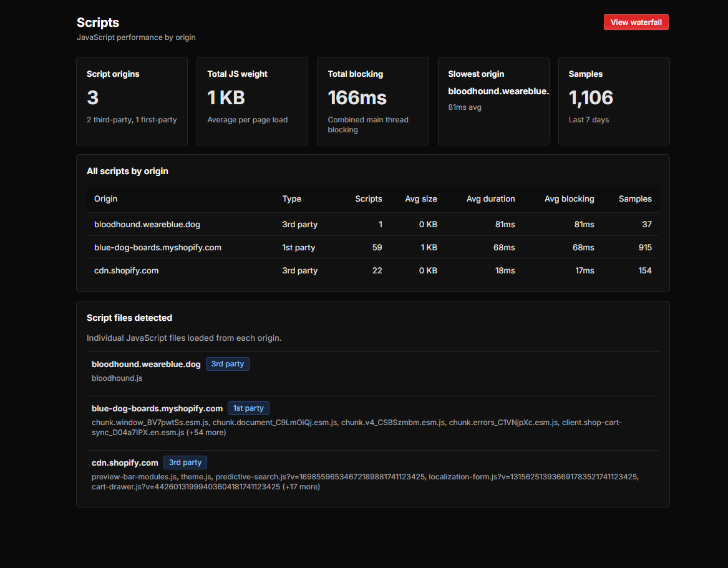Image resolution: width=728 pixels, height=568 pixels.
Task: Open the Script origins summary card
Action: tap(132, 100)
